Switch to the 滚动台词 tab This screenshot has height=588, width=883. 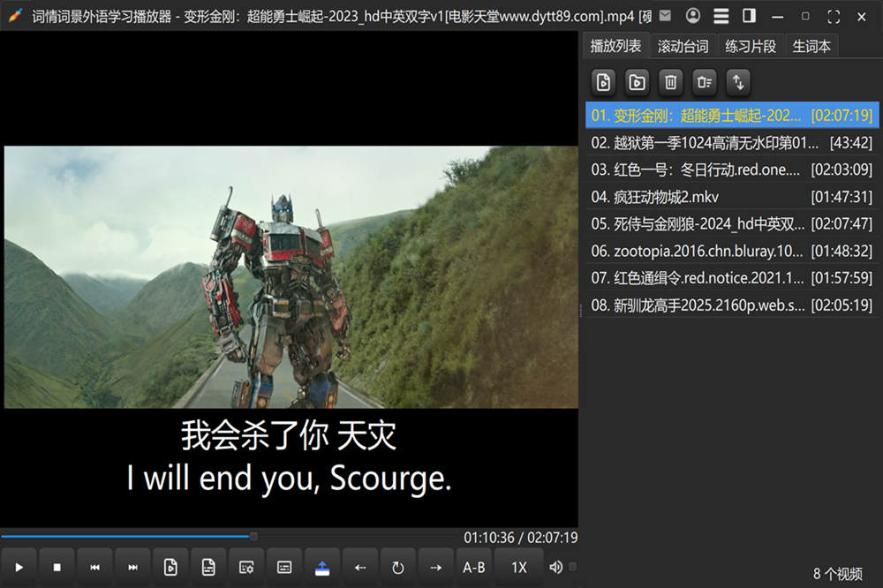coord(683,46)
